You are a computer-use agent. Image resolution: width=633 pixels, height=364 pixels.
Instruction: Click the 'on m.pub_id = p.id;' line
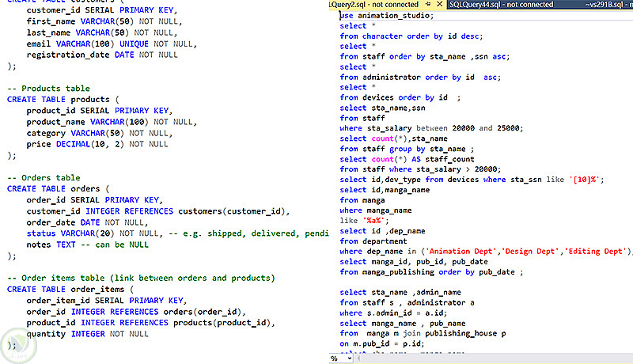(382, 344)
